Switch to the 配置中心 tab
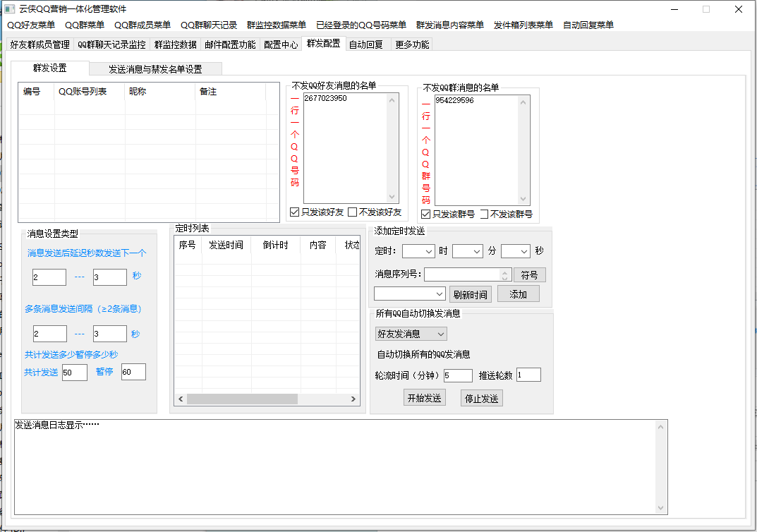 281,44
